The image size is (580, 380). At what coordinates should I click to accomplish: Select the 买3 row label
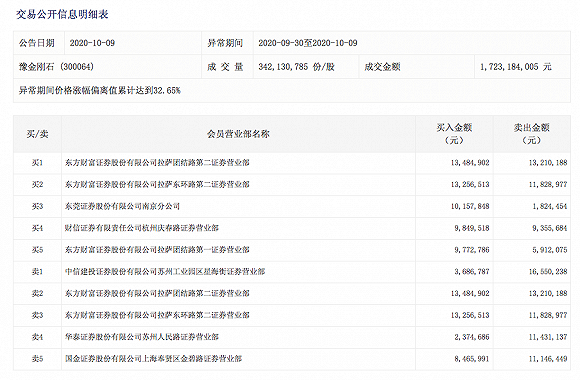coord(37,206)
